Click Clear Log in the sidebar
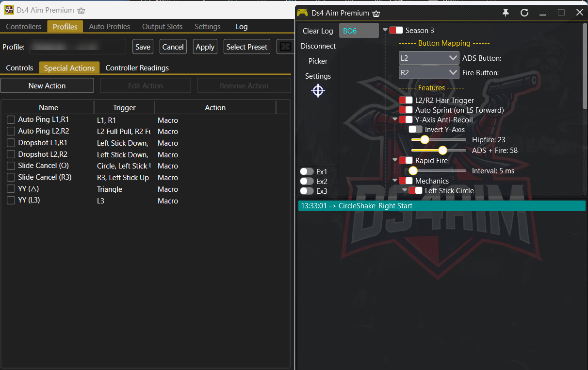This screenshot has height=370, width=588. click(318, 31)
